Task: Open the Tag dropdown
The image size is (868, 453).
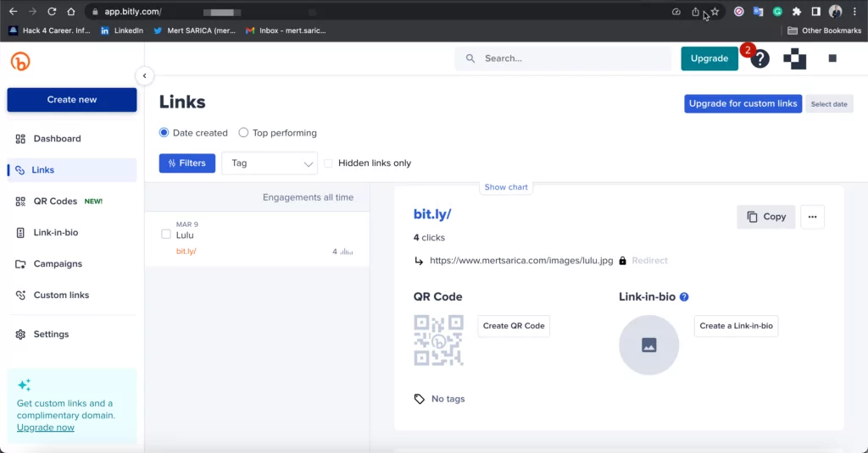Action: [x=270, y=163]
